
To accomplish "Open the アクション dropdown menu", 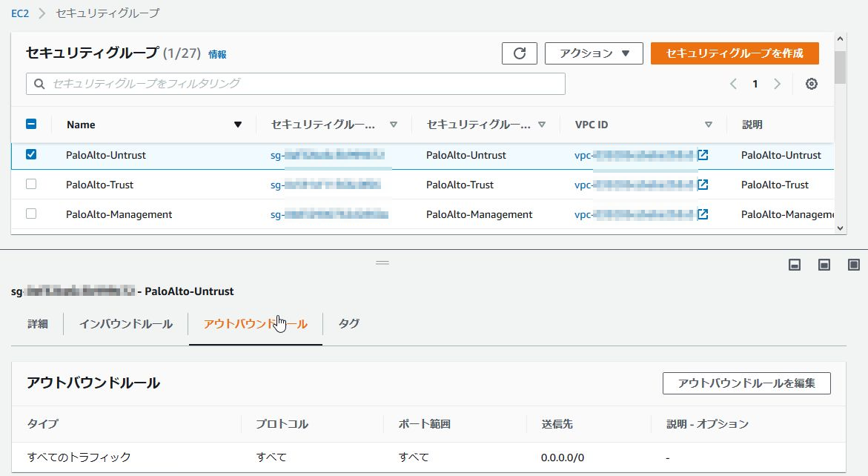I will click(593, 53).
